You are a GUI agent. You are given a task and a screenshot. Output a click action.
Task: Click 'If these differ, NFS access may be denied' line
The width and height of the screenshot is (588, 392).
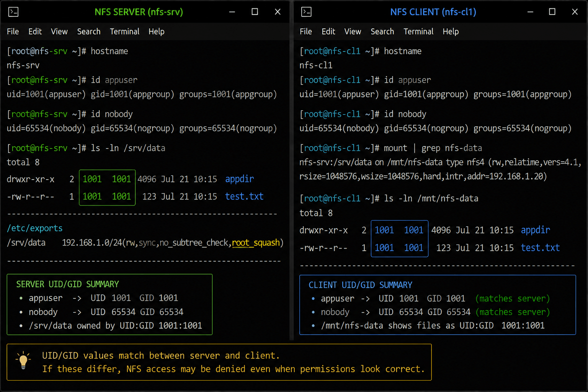[x=234, y=369]
